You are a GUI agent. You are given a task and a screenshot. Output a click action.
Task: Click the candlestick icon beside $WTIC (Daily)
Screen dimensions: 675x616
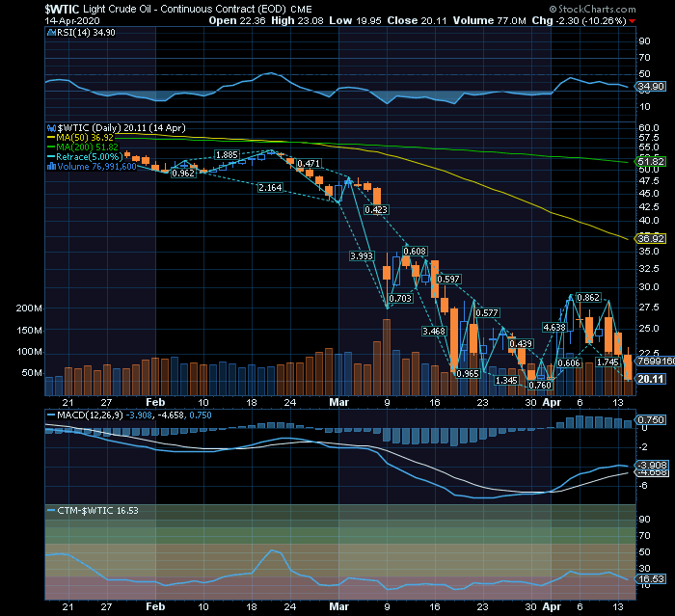51,128
